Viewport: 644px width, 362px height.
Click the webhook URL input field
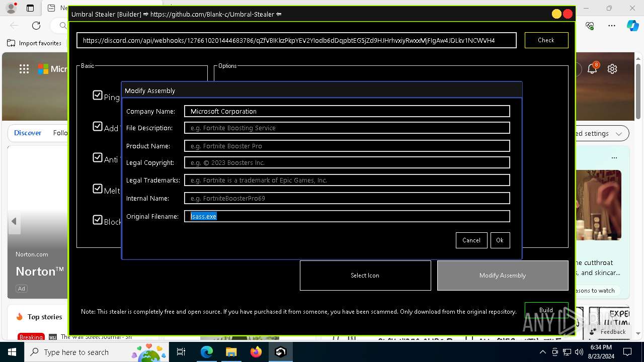pyautogui.click(x=296, y=40)
